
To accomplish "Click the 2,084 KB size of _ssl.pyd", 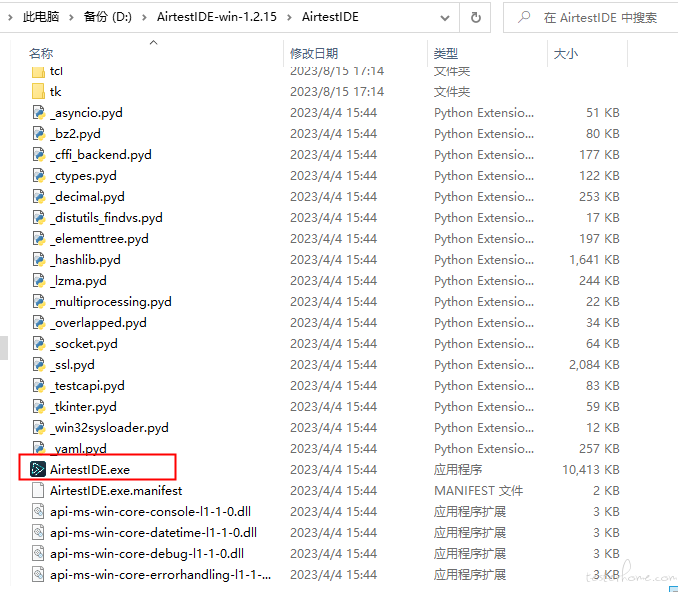I will coord(594,365).
